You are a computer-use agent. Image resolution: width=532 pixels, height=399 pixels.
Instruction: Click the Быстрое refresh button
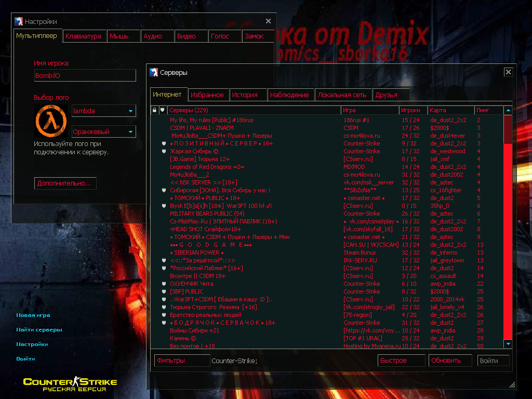pyautogui.click(x=401, y=361)
